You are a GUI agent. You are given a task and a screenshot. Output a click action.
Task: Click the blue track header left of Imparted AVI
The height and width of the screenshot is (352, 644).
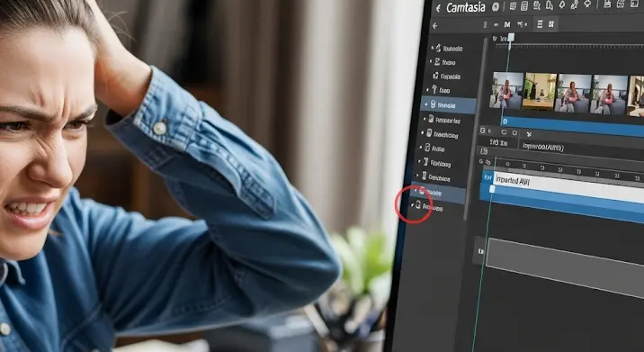pos(487,177)
